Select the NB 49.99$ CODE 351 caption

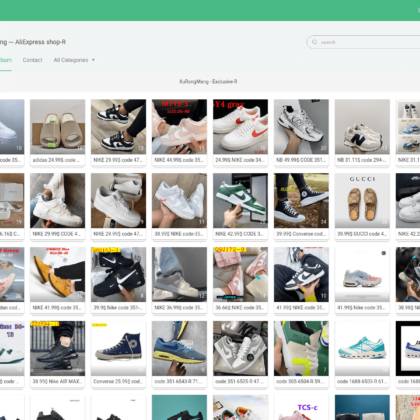click(301, 160)
